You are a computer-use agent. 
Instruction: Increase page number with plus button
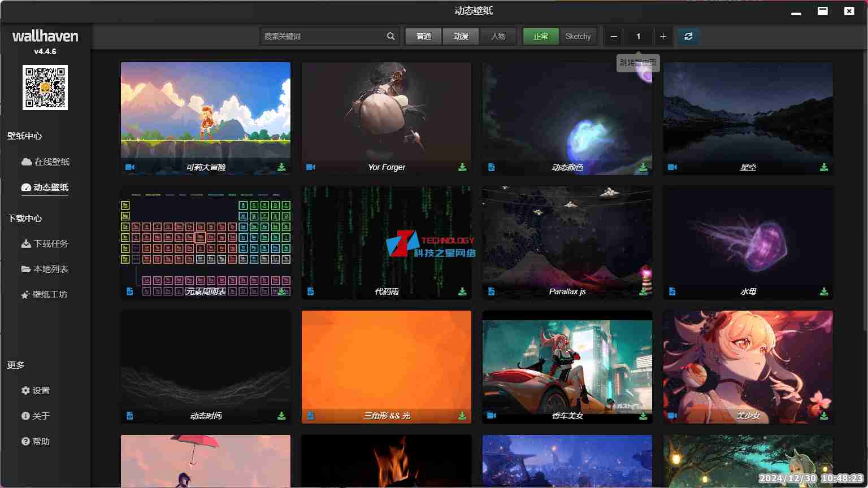[663, 36]
